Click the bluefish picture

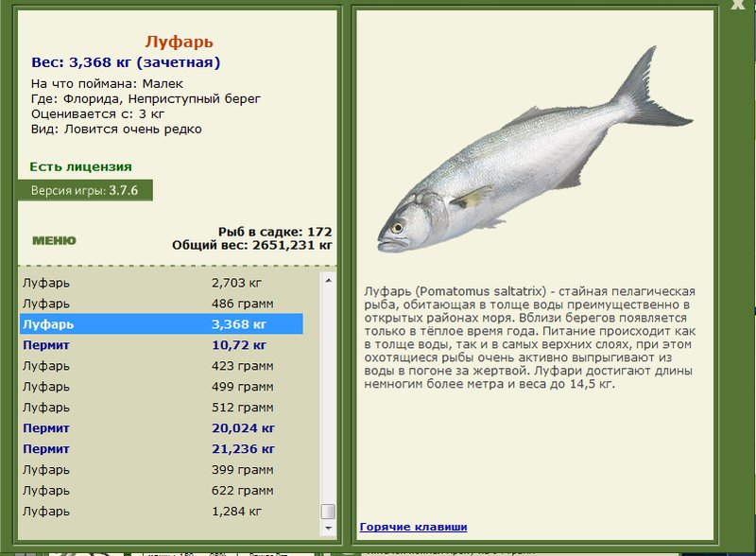click(x=535, y=149)
